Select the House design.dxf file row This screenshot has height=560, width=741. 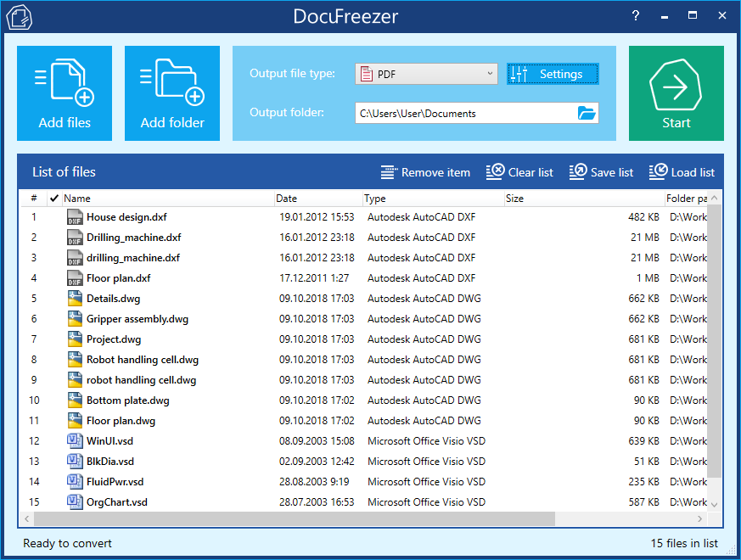point(126,217)
